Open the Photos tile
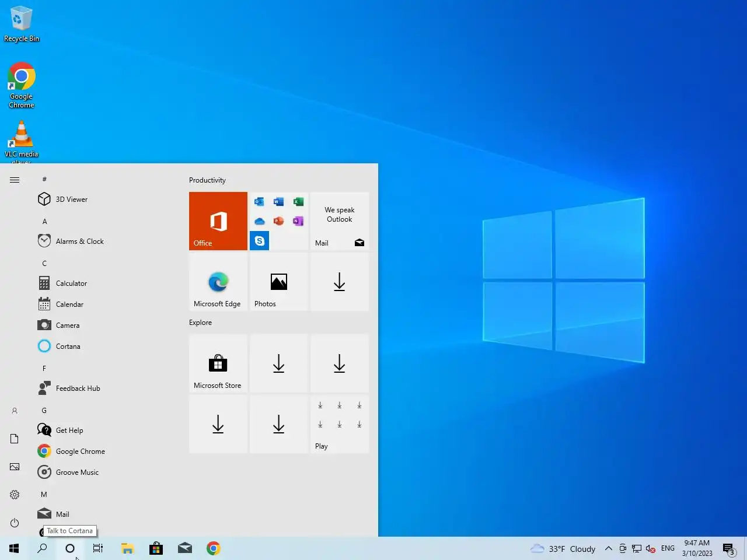The height and width of the screenshot is (560, 747). pos(278,282)
